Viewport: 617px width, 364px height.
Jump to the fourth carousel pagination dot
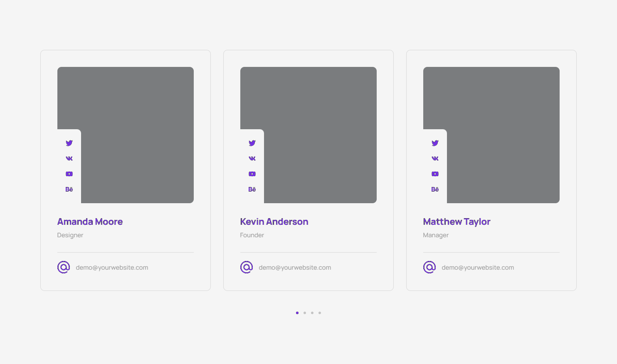click(320, 313)
